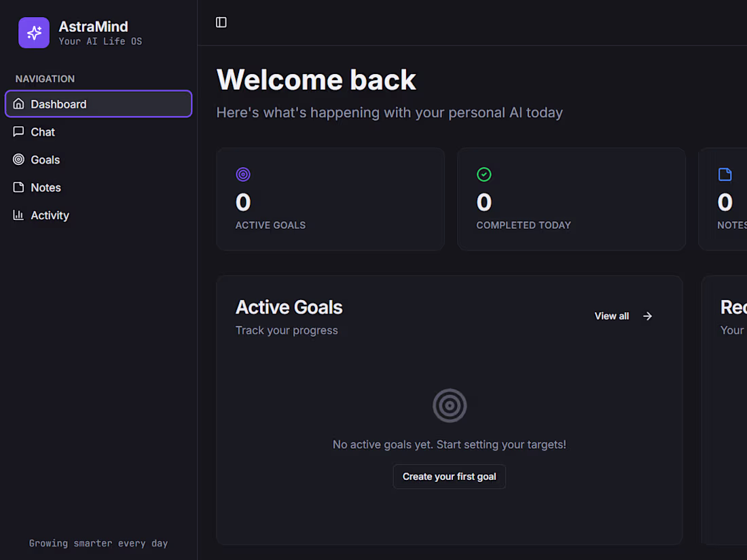This screenshot has height=560, width=747.
Task: Click the home icon beside Dashboard
Action: 18,104
